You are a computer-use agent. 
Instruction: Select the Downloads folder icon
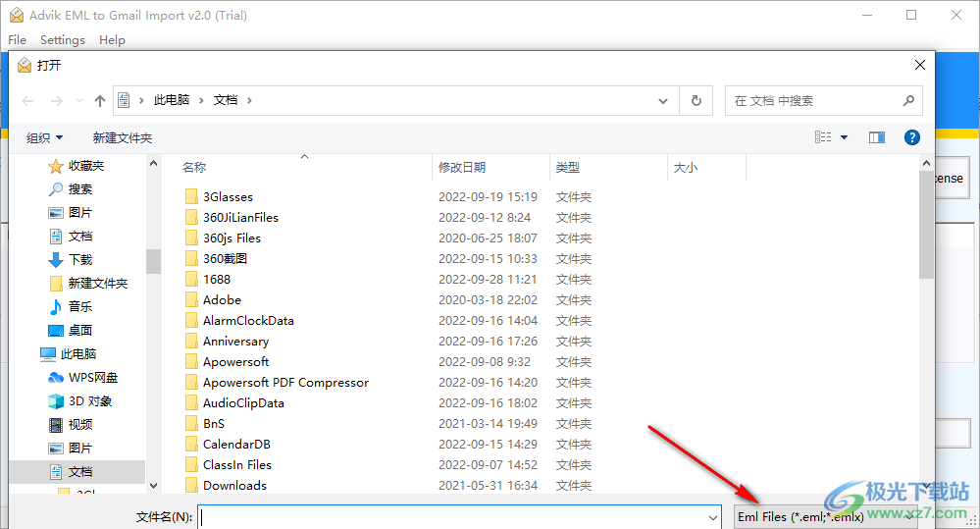pyautogui.click(x=191, y=486)
